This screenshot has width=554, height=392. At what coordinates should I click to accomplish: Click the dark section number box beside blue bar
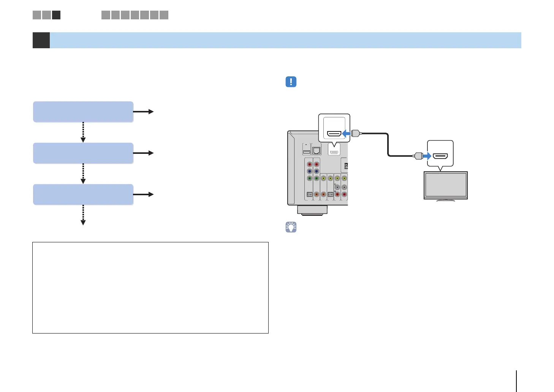tap(41, 40)
